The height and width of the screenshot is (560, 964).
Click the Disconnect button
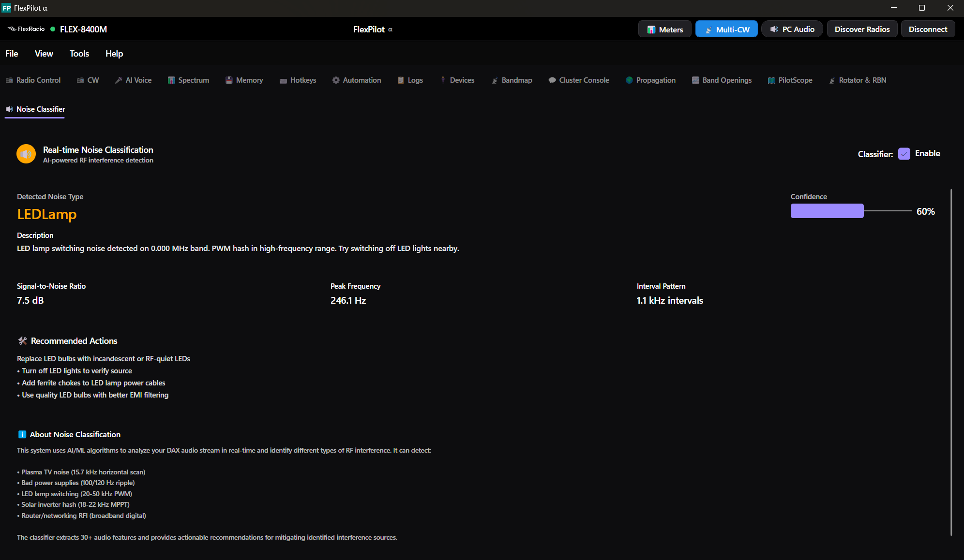pyautogui.click(x=928, y=29)
